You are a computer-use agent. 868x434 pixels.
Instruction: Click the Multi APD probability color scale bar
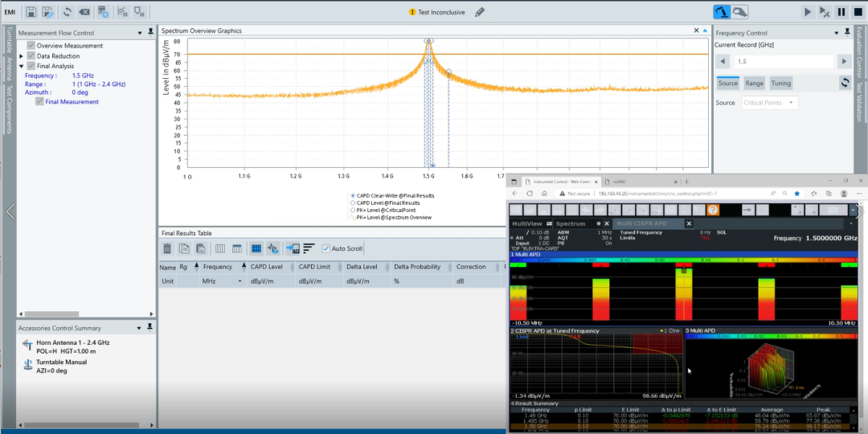click(x=684, y=259)
